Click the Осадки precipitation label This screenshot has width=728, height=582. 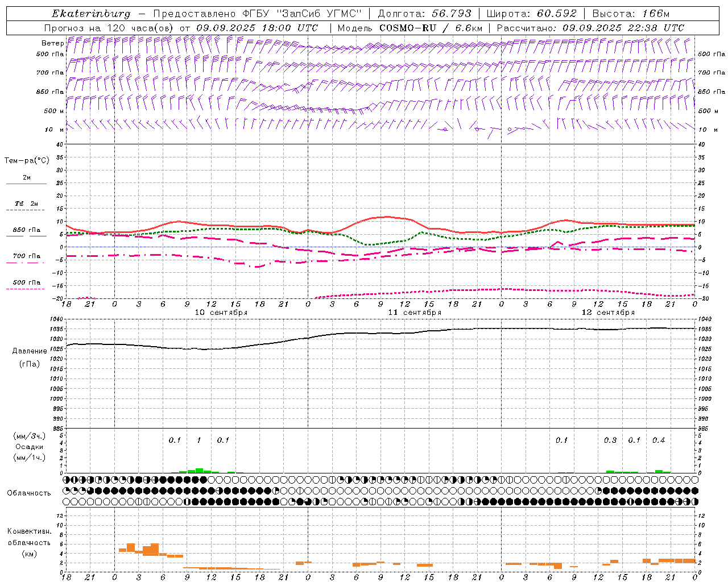(x=29, y=447)
